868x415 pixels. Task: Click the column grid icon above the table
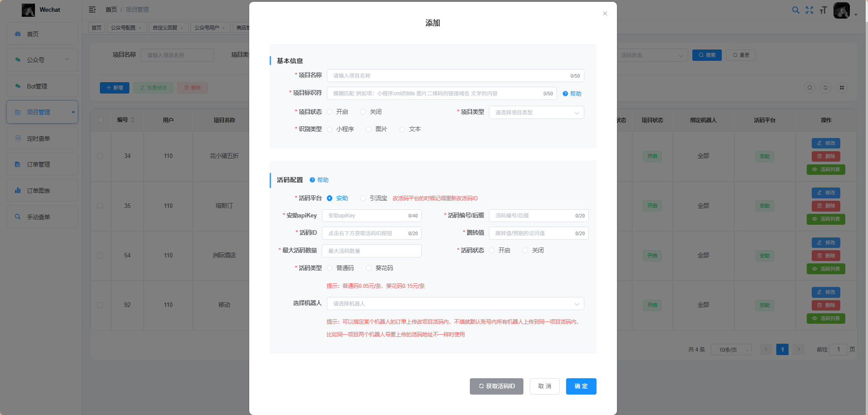click(x=842, y=88)
